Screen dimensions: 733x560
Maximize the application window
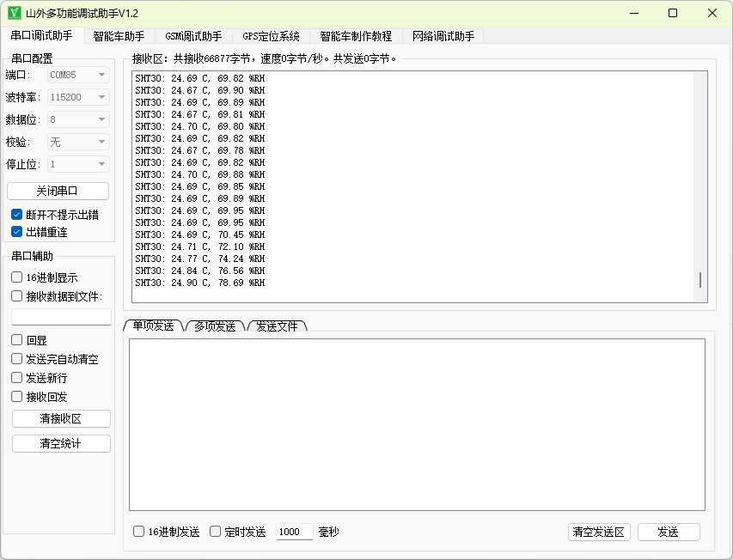click(673, 13)
